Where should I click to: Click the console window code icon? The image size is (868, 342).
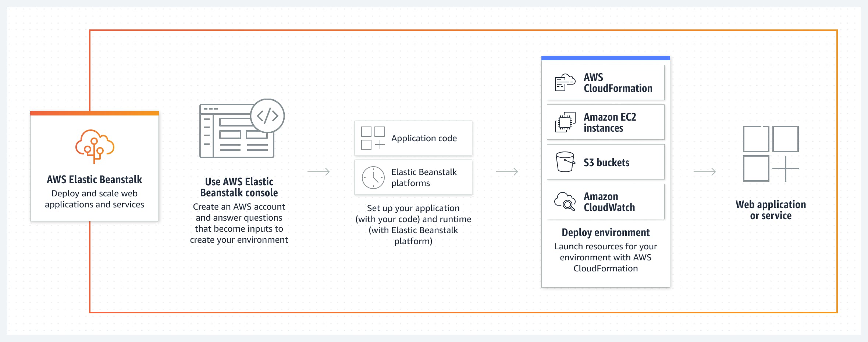pyautogui.click(x=242, y=128)
